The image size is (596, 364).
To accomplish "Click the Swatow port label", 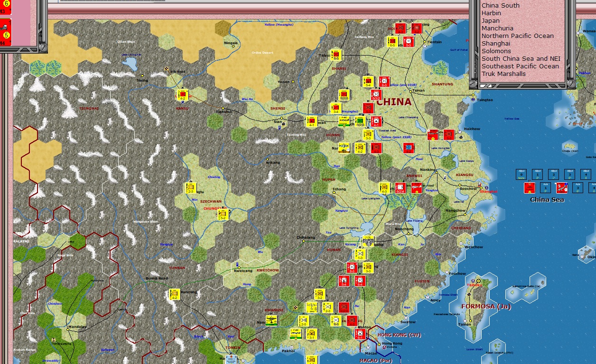I will pos(408,322).
